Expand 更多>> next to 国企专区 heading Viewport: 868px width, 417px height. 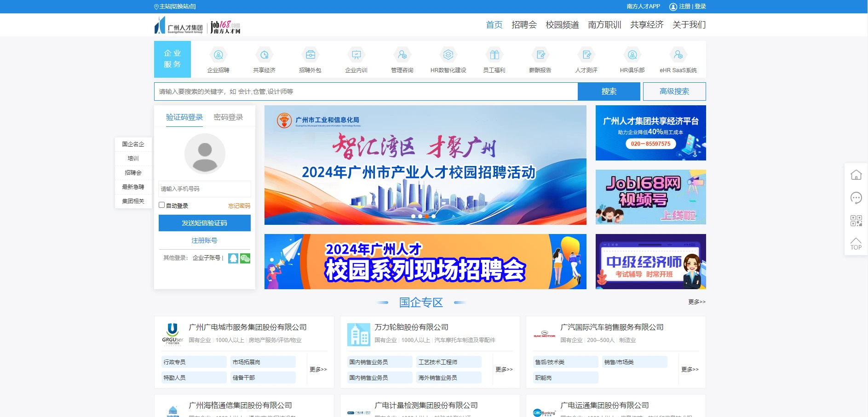point(697,302)
